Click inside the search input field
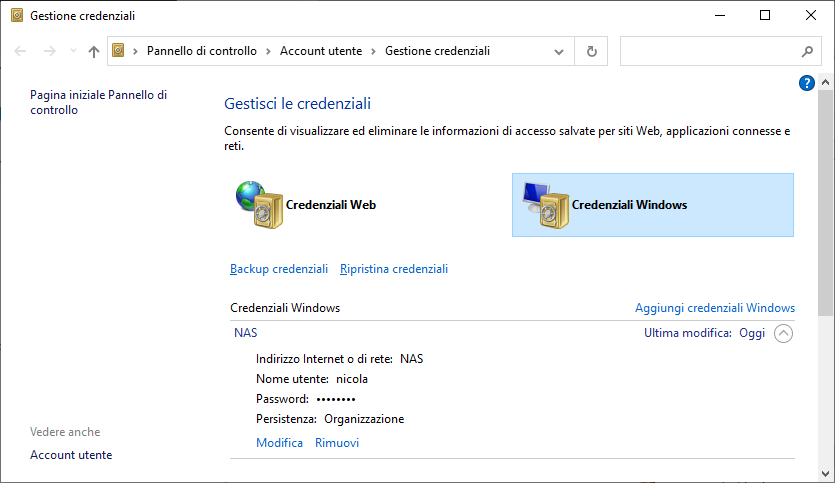Image resolution: width=835 pixels, height=483 pixels. [705, 51]
